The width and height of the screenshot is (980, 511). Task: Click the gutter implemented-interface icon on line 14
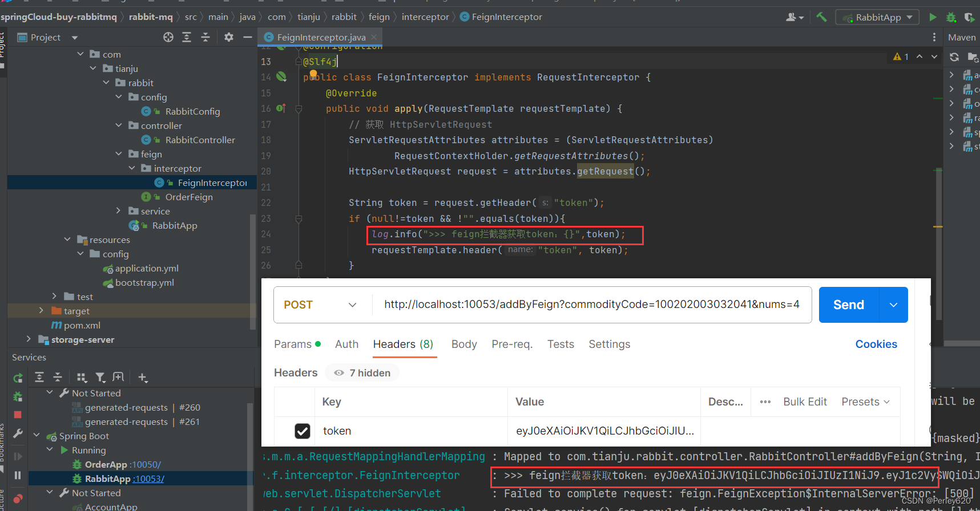point(281,76)
